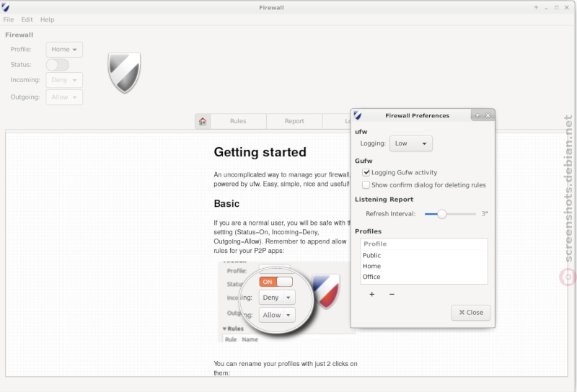577x392 pixels.
Task: Open the Outgoing dropdown showing Allow
Action: (x=64, y=97)
